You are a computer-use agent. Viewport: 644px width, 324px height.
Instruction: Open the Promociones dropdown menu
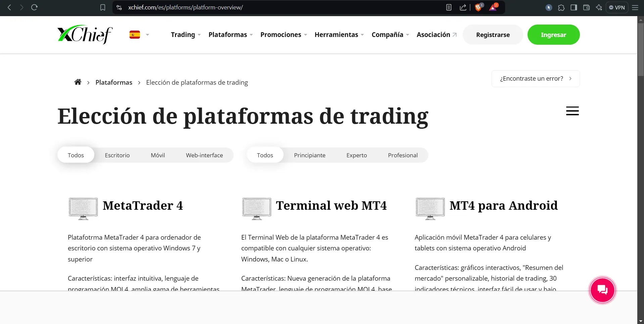click(x=284, y=35)
